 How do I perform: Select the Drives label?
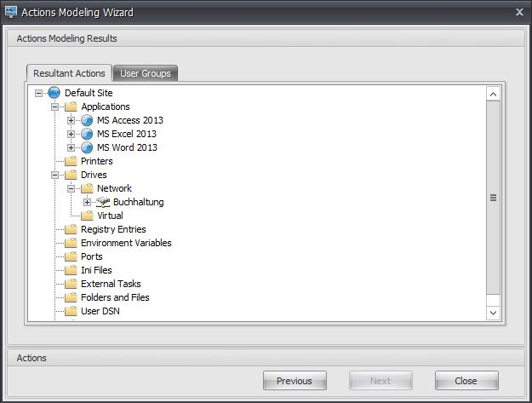[94, 175]
